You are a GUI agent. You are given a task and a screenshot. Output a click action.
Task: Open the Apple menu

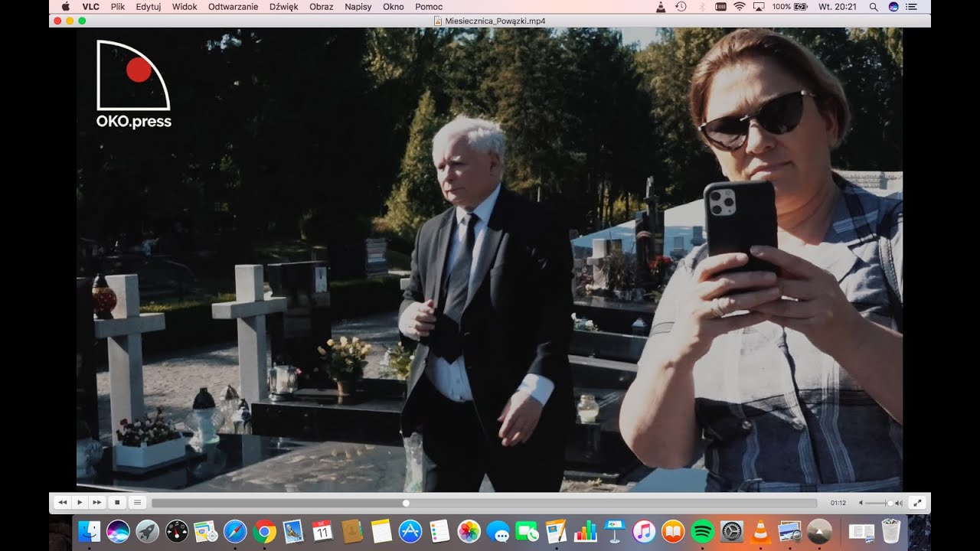pyautogui.click(x=65, y=6)
